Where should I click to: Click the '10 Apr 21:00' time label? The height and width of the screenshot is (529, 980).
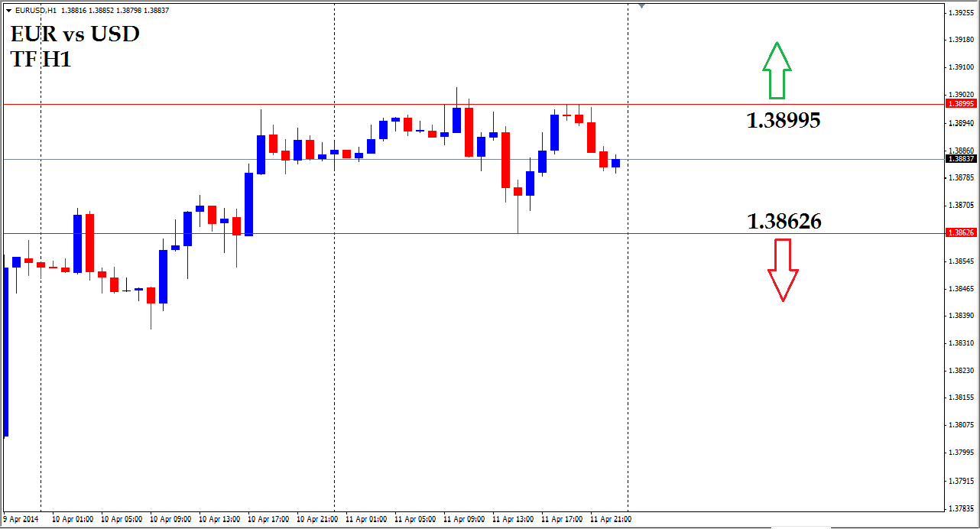(x=316, y=519)
